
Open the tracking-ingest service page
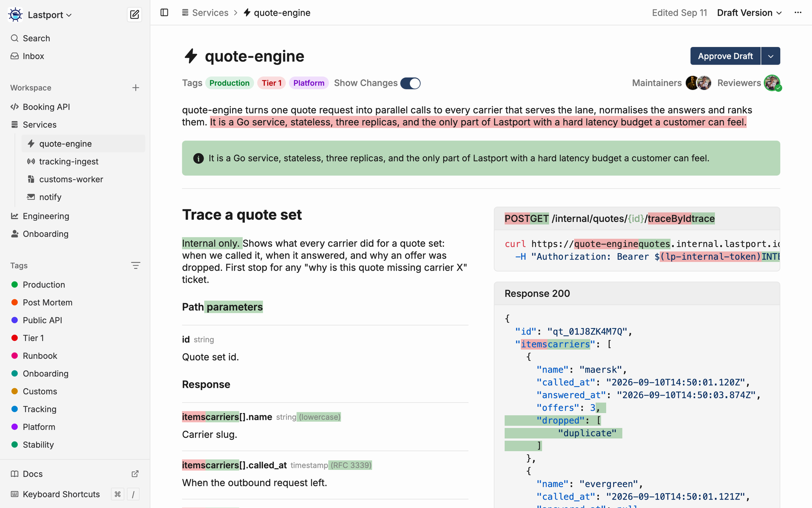[x=83, y=161]
